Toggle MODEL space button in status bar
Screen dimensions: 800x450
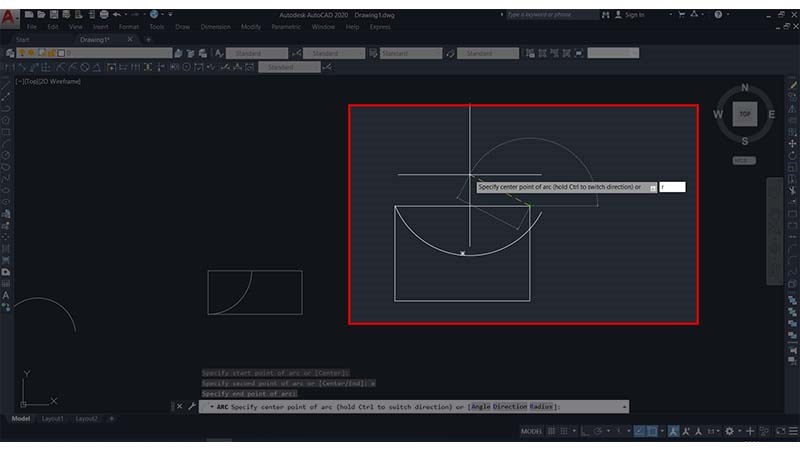tap(532, 431)
